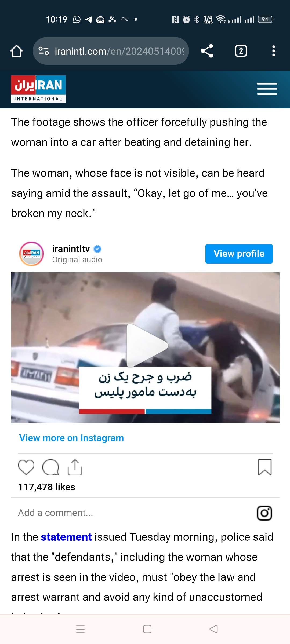Open the site info icon in address bar

(x=44, y=51)
